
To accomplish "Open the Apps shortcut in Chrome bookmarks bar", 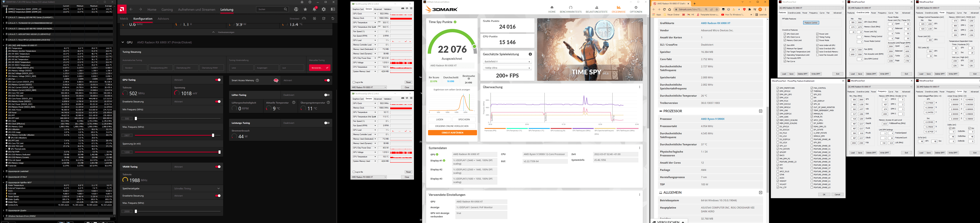I will [x=657, y=14].
